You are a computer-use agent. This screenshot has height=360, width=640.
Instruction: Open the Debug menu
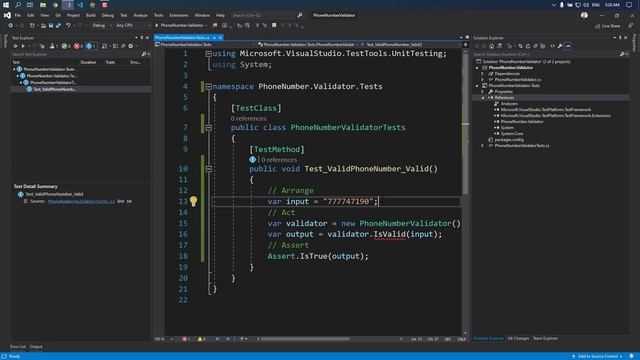click(x=108, y=15)
